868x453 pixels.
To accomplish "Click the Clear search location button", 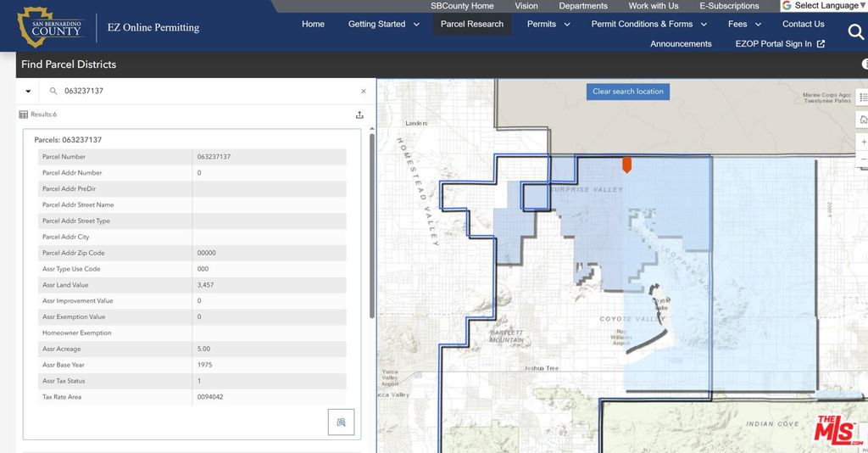I will point(627,92).
